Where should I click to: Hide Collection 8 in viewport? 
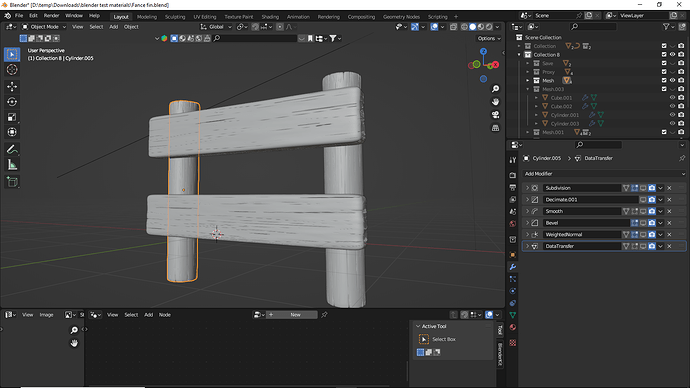672,55
